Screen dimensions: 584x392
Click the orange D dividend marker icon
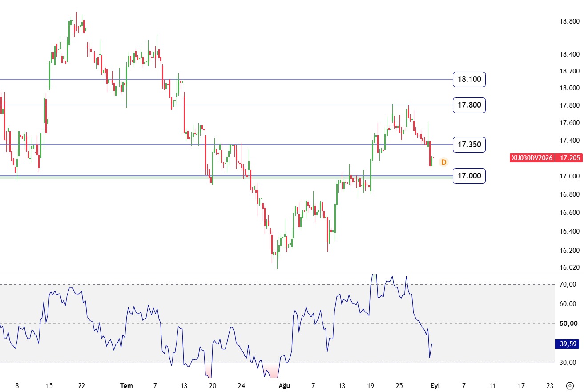(x=443, y=162)
